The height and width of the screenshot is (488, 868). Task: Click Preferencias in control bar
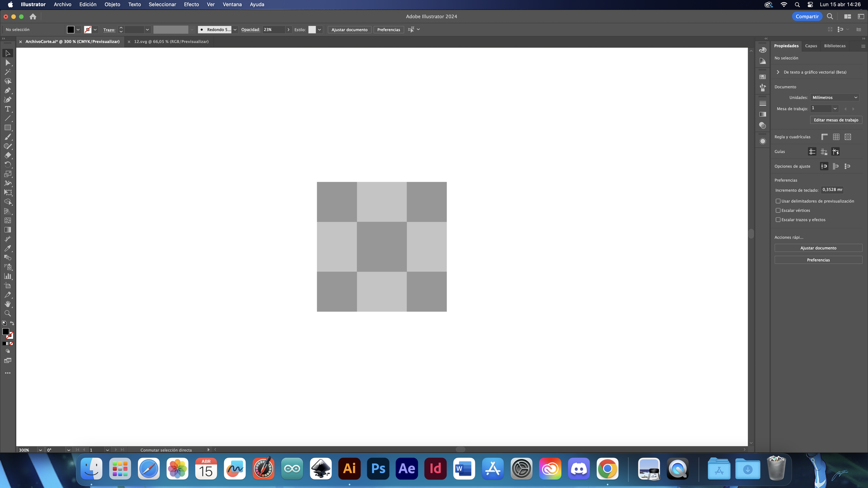point(388,30)
